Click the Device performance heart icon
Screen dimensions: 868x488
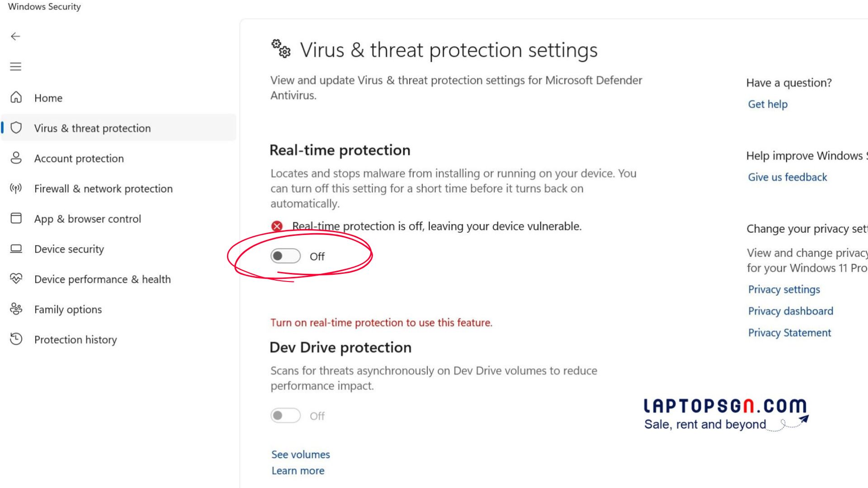click(x=16, y=279)
